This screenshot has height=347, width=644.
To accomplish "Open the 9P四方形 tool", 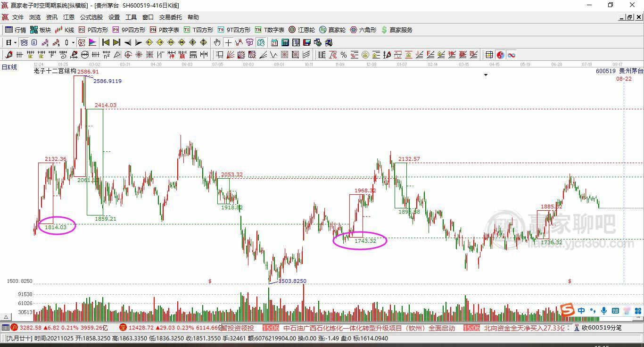I will (x=129, y=30).
